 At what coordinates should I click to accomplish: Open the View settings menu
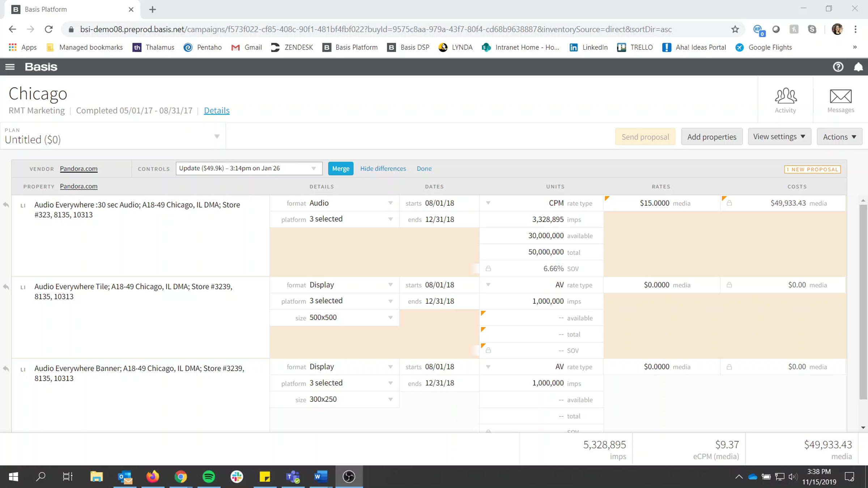(779, 137)
